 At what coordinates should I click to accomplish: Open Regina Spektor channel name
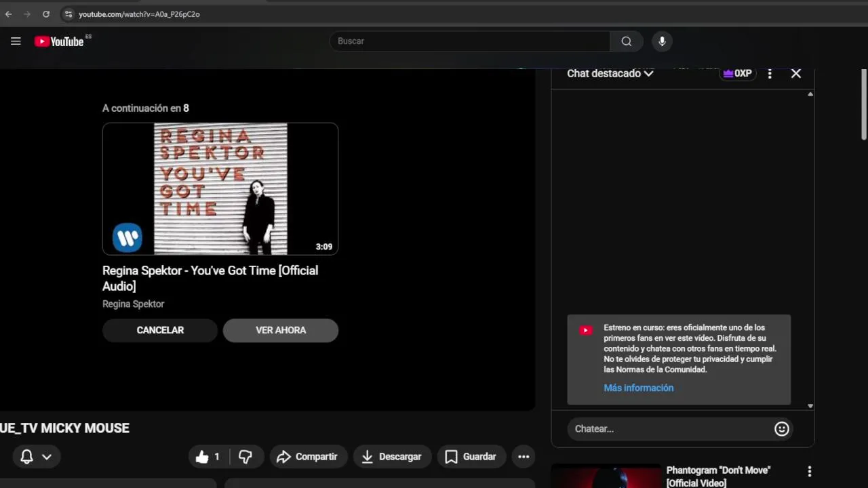133,304
